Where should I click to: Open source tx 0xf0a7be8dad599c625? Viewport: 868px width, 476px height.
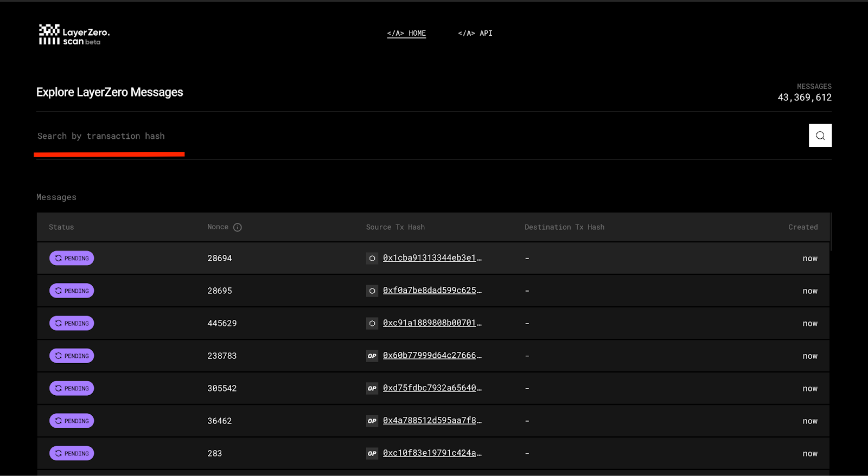tap(432, 291)
